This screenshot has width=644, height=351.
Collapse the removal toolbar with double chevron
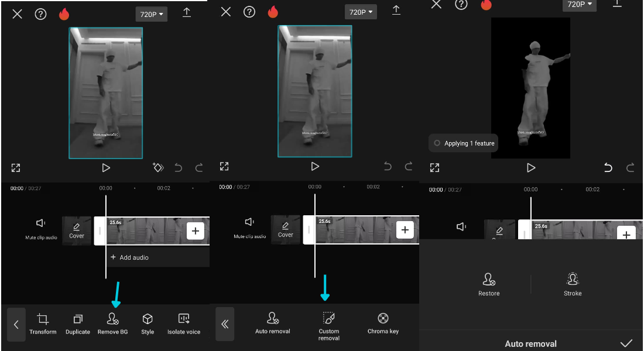coord(225,324)
